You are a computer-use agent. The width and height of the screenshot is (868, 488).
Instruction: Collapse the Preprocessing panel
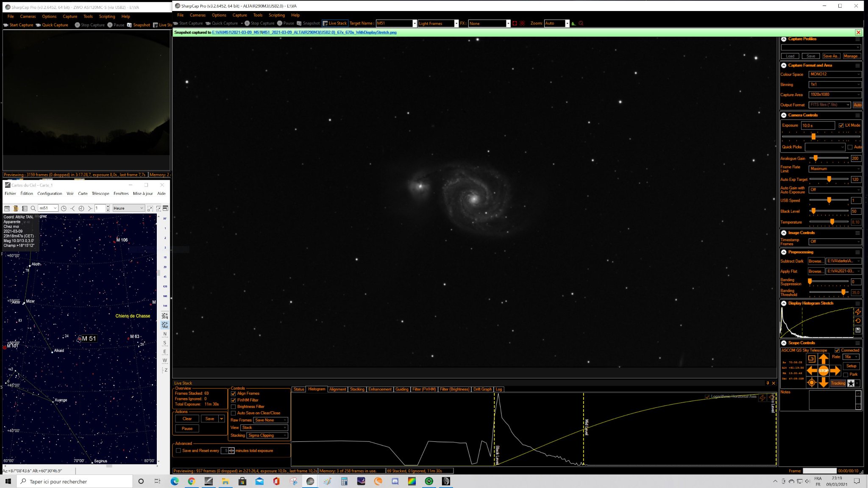(x=784, y=252)
